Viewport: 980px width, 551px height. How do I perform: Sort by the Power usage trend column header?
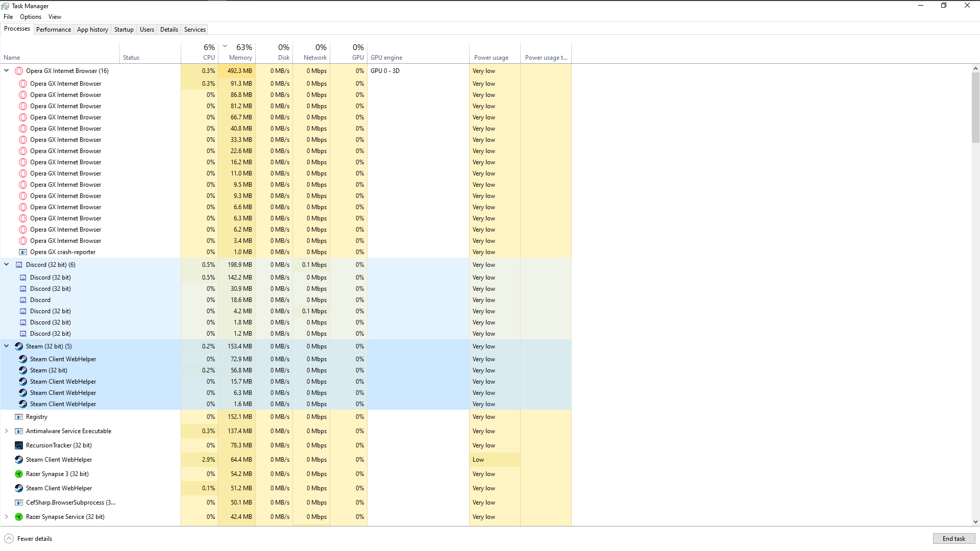coord(546,53)
